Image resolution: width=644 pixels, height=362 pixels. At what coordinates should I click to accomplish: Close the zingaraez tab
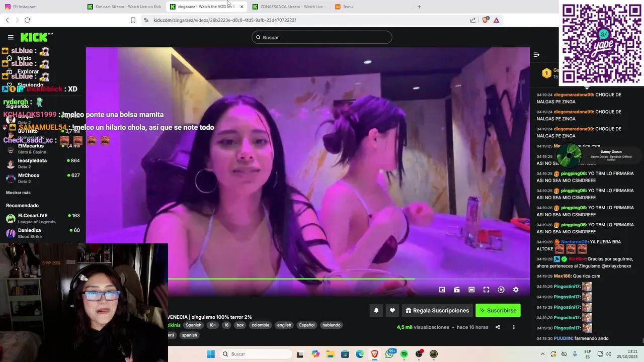click(x=242, y=7)
